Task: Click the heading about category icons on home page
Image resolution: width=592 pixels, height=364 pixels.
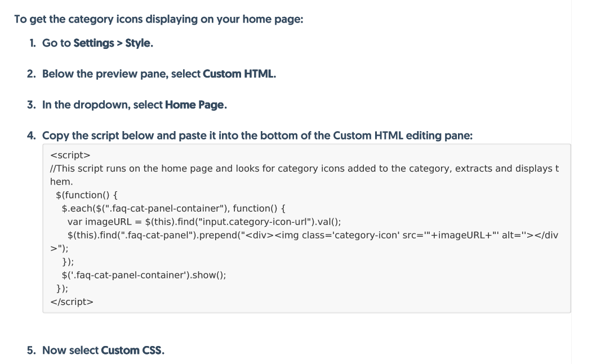Action: 159,19
